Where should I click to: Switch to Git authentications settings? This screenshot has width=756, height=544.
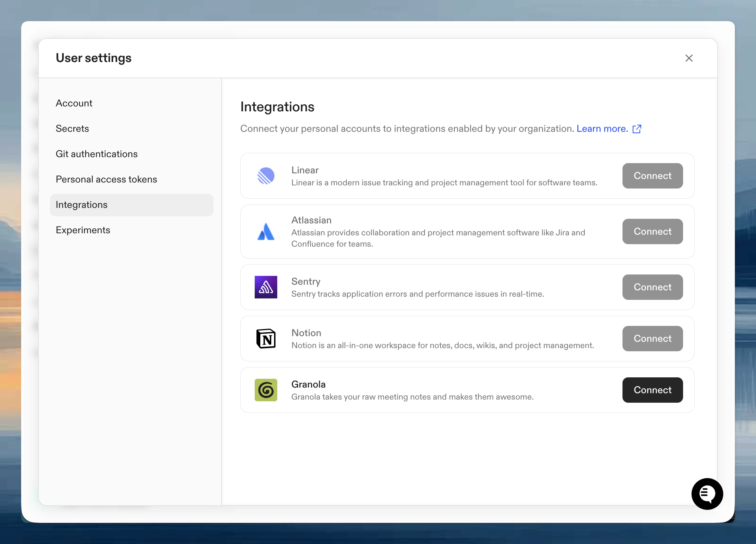tap(97, 154)
